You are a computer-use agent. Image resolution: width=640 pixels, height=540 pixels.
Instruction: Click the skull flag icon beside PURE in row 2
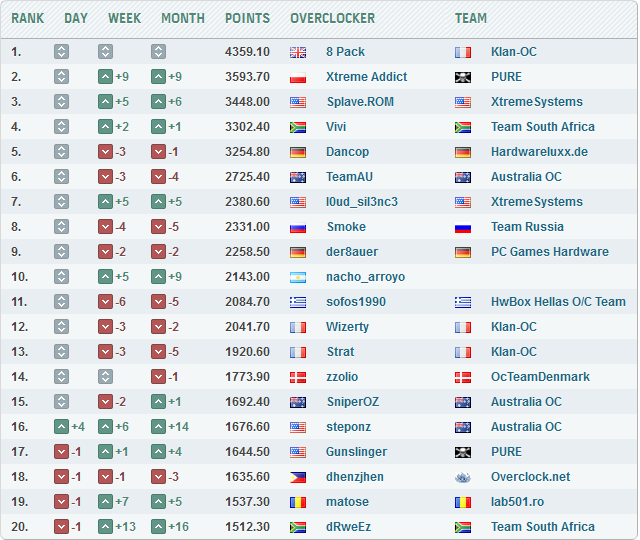[463, 77]
